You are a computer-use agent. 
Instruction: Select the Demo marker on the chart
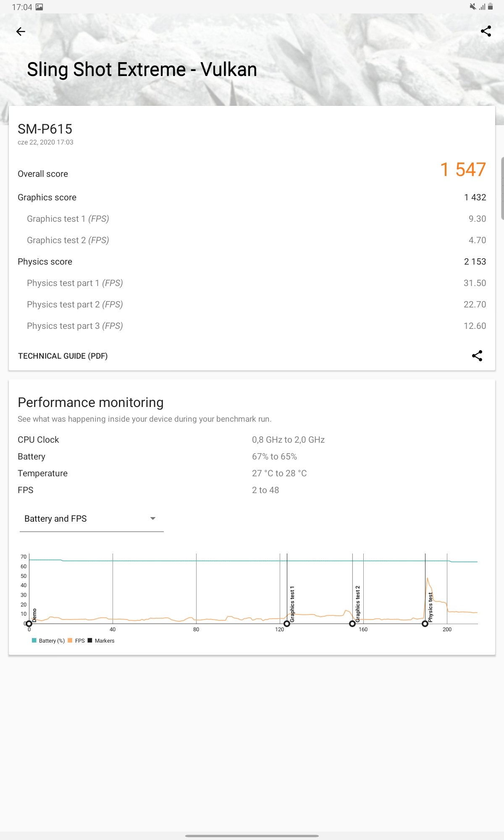(29, 624)
